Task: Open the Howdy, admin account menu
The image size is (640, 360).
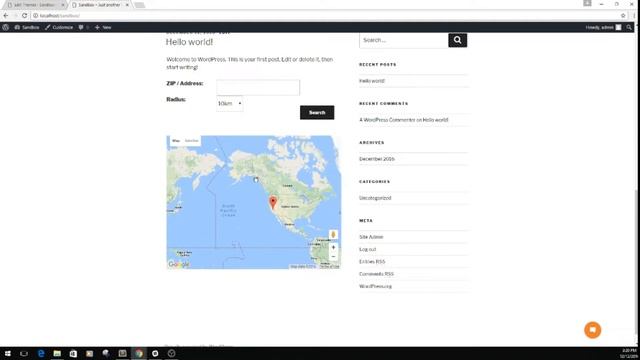Action: pyautogui.click(x=603, y=27)
